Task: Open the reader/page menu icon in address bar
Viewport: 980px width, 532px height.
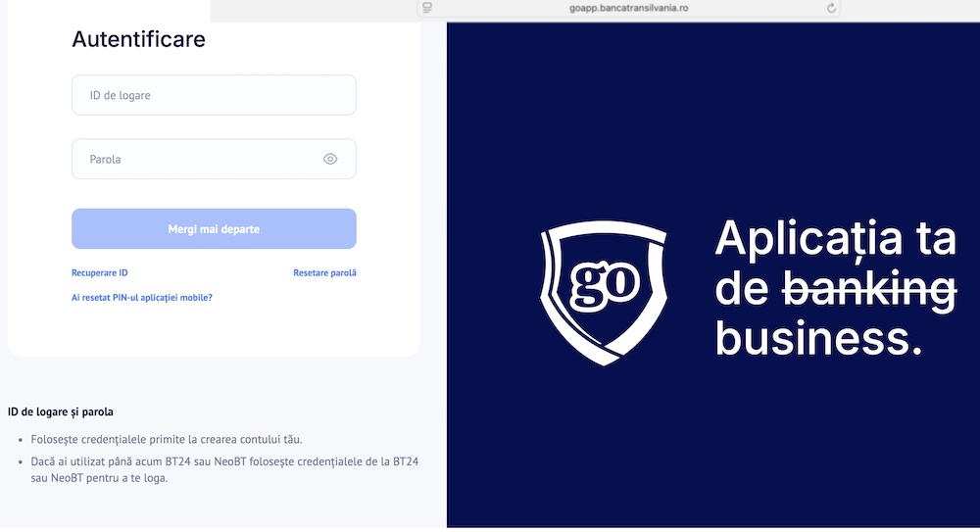Action: (x=426, y=8)
